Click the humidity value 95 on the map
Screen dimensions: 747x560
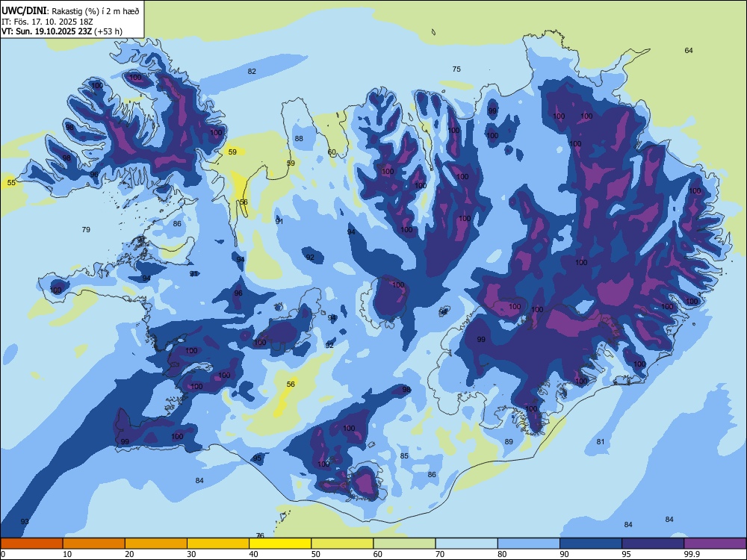(x=257, y=458)
